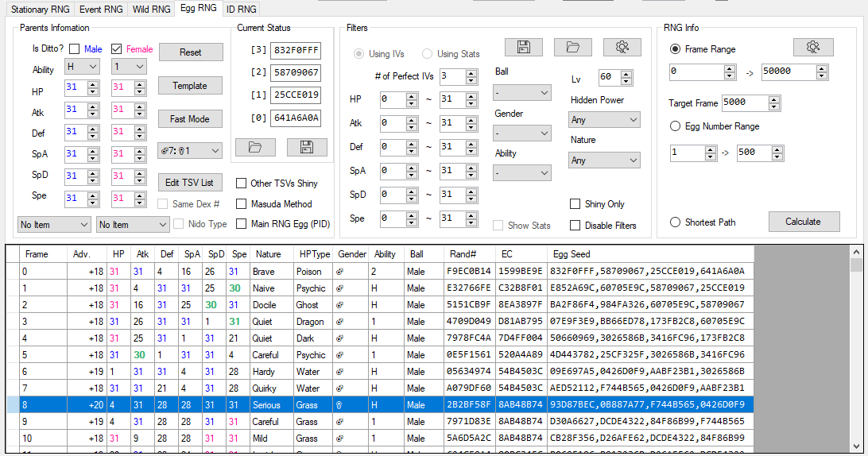
Task: Click the RNG Info gear icon
Action: click(x=812, y=48)
